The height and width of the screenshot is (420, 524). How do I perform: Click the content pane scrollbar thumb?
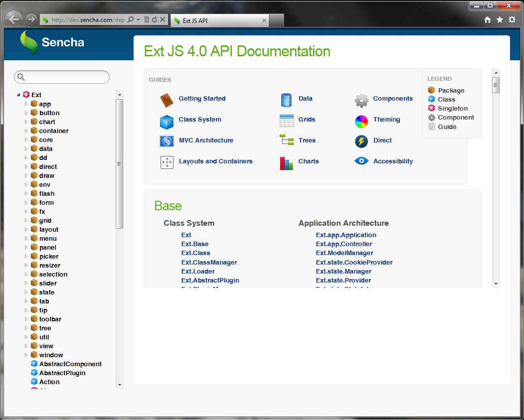496,85
